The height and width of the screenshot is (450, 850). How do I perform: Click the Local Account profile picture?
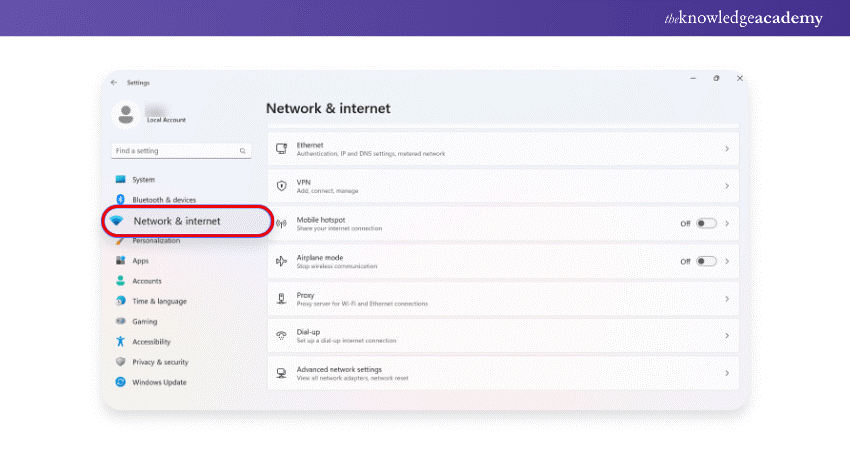point(126,115)
